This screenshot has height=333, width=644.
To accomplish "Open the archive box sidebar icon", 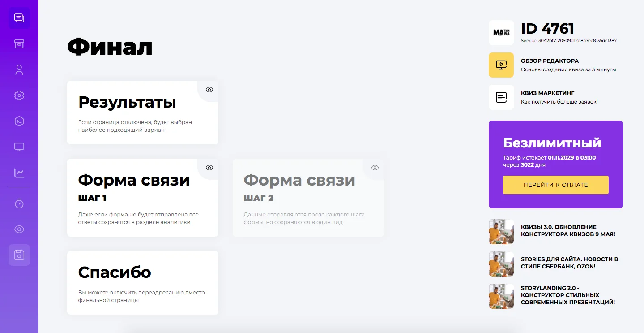I will (19, 44).
